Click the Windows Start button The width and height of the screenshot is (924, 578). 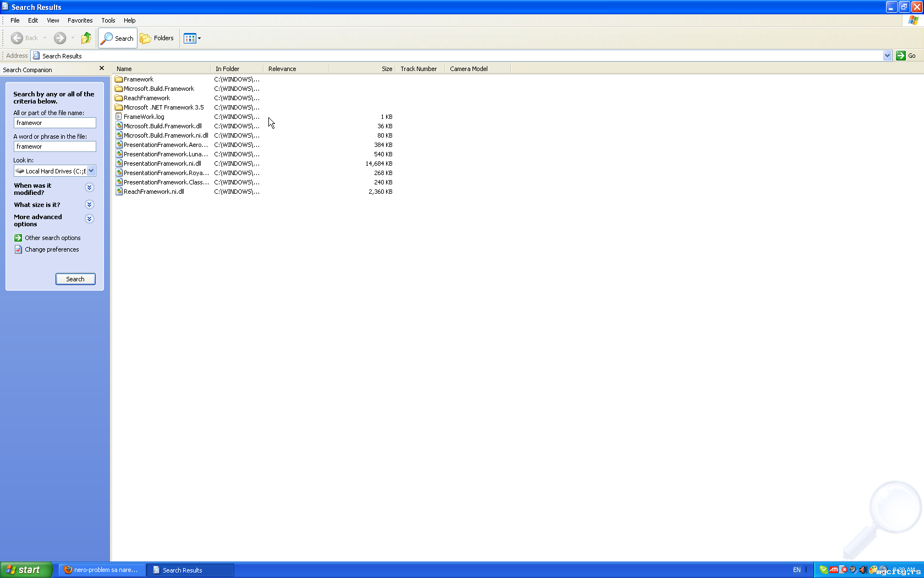(x=26, y=570)
